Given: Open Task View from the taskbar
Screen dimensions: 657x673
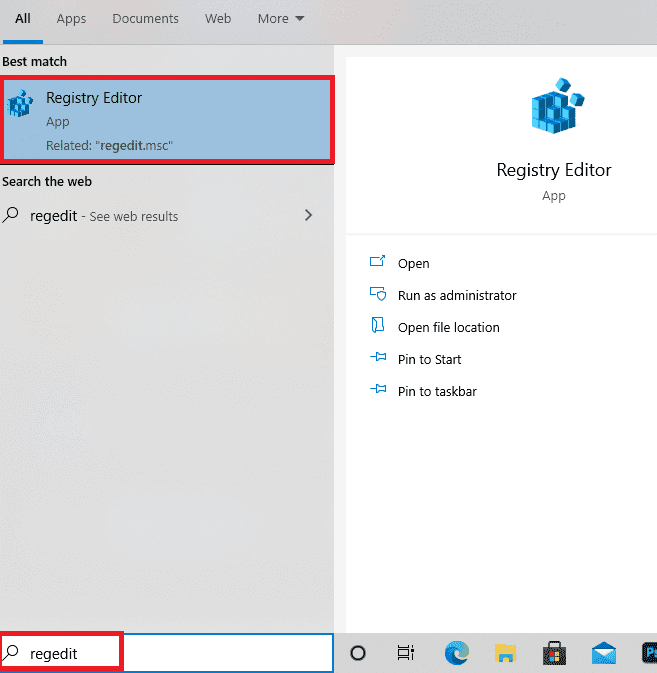Looking at the screenshot, I should click(406, 653).
